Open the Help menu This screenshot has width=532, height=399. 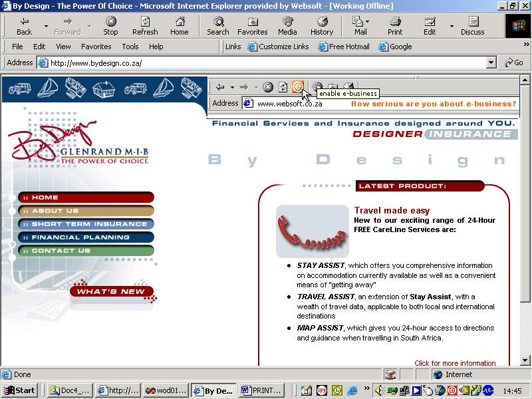point(156,47)
